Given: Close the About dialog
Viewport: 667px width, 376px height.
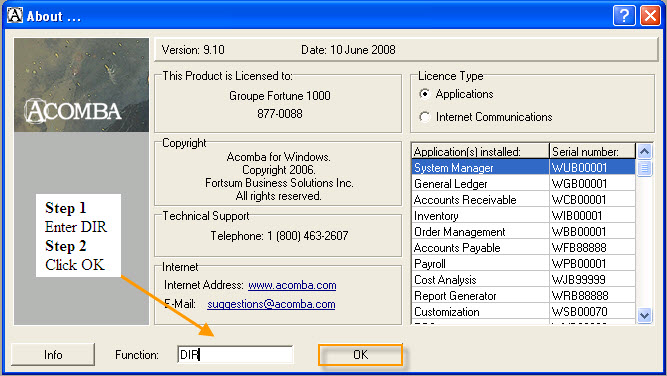Looking at the screenshot, I should (650, 16).
